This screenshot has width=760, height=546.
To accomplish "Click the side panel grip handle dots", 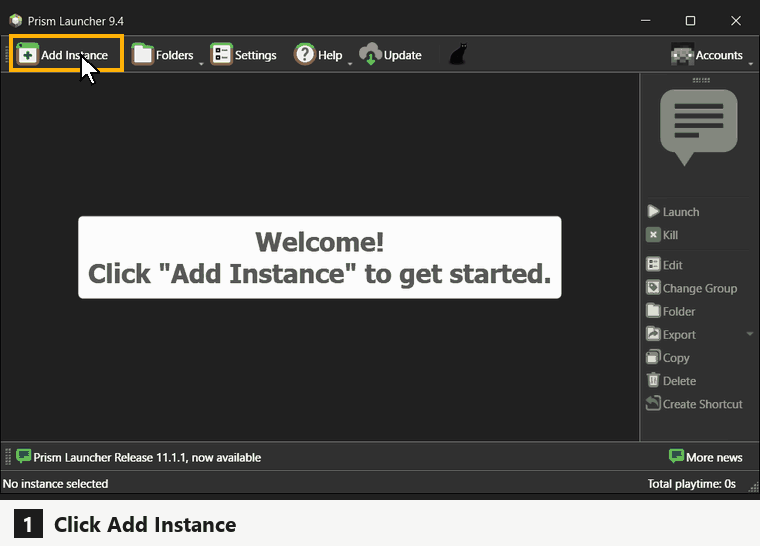I will click(x=701, y=80).
